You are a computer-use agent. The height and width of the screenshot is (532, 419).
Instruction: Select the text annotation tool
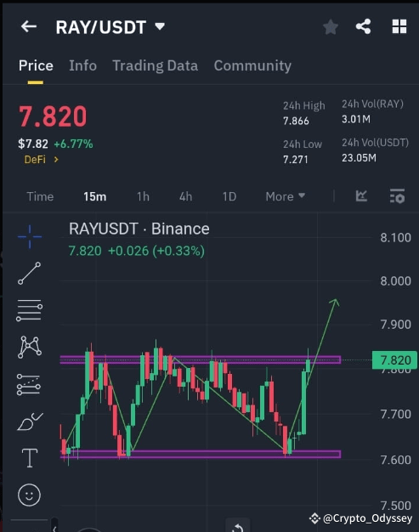30,458
